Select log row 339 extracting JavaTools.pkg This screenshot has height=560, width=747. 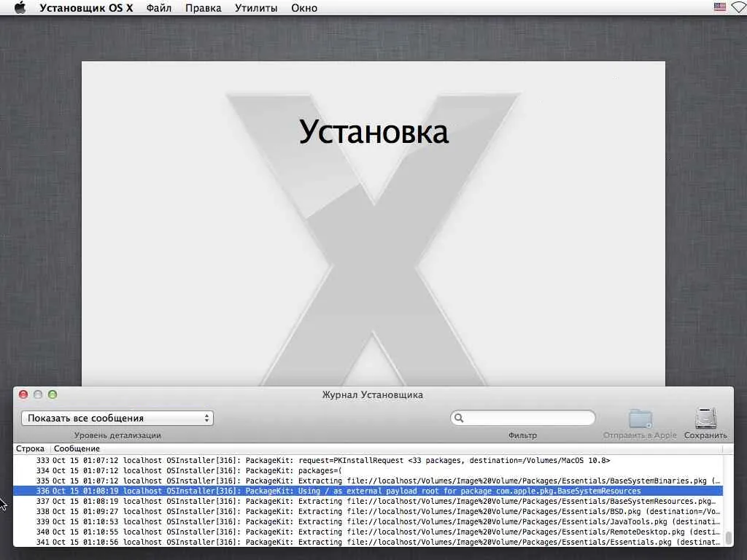368,521
